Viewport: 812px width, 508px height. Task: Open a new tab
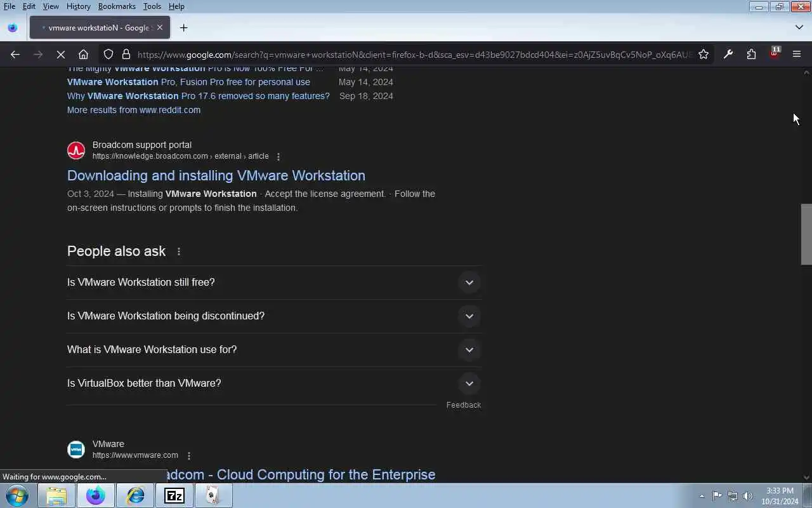point(183,28)
